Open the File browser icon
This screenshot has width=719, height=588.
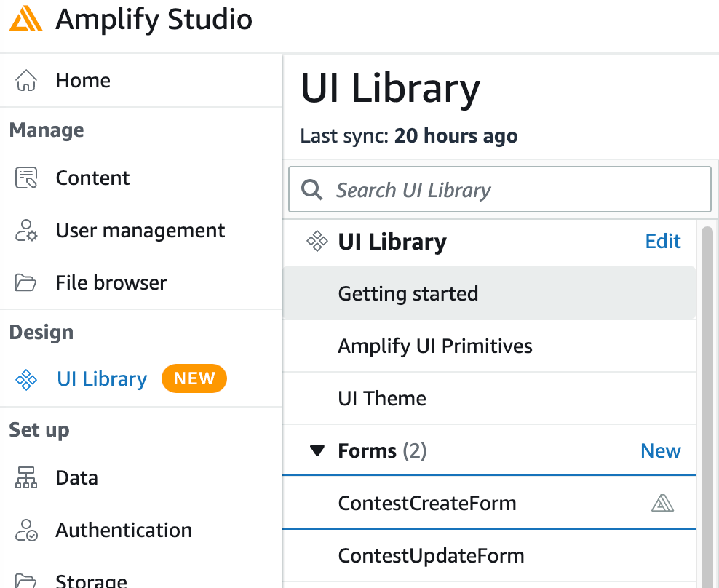[26, 282]
